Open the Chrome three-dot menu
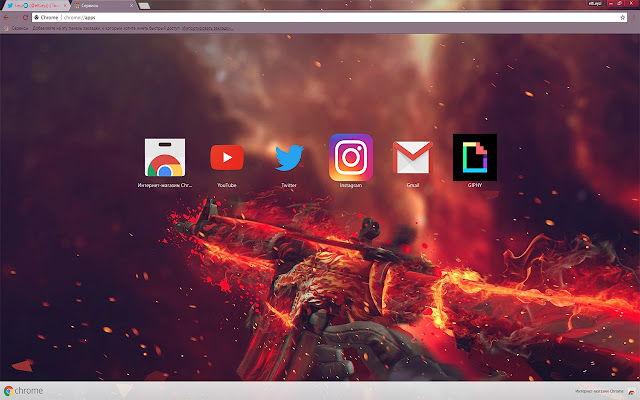Viewport: 640px width, 400px height. click(634, 18)
